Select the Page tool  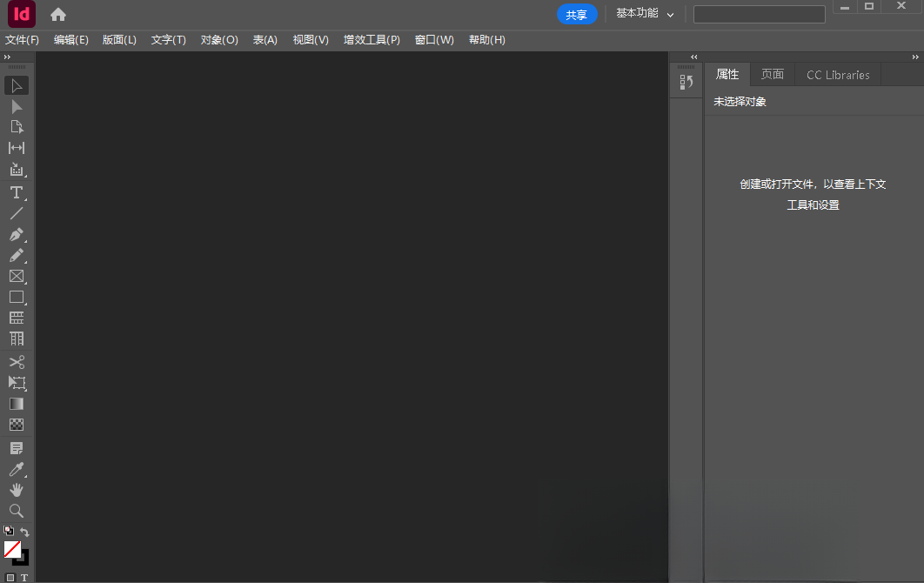[17, 127]
